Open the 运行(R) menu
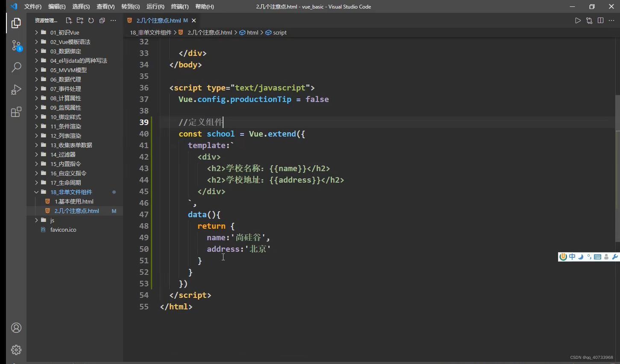This screenshot has height=364, width=620. coord(155,6)
